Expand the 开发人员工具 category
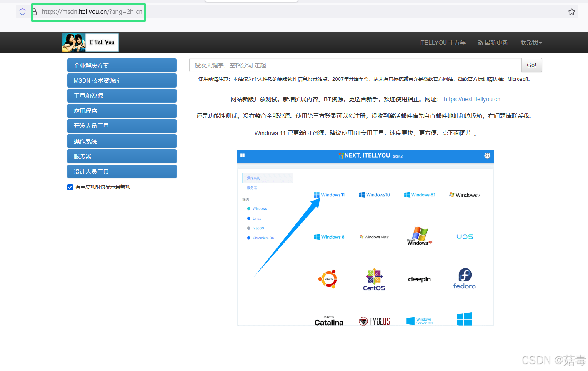Image resolution: width=588 pixels, height=371 pixels. click(x=122, y=126)
